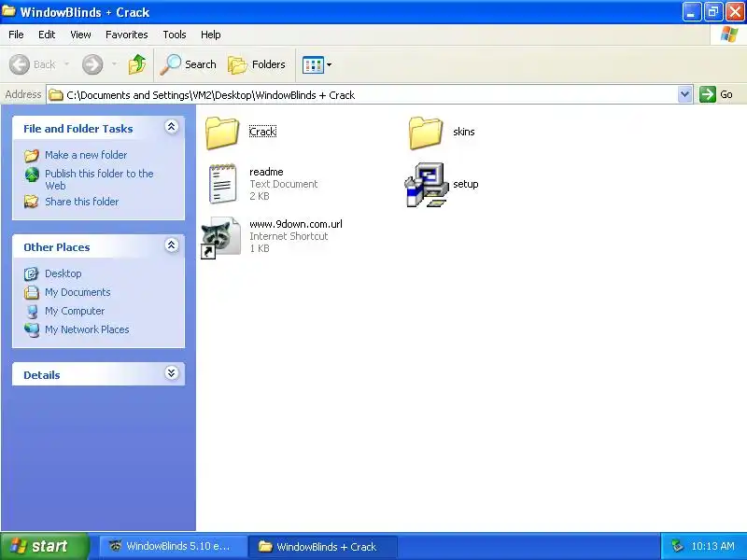Go to Desktop from Other Places
The width and height of the screenshot is (747, 560).
(63, 273)
